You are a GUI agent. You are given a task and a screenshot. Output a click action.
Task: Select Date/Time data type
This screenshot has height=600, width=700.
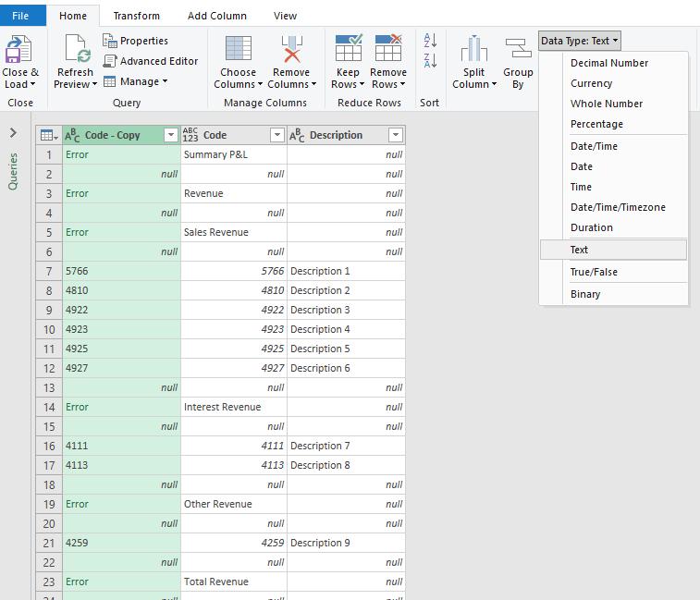coord(613,146)
